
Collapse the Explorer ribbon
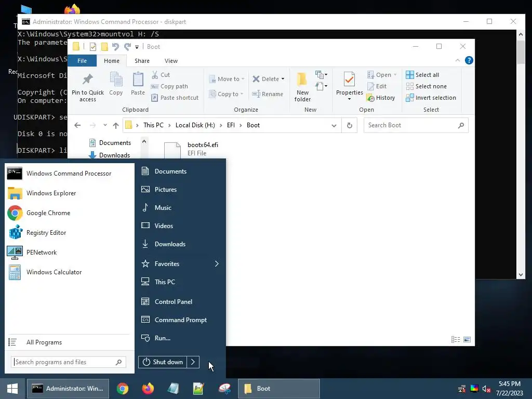457,60
